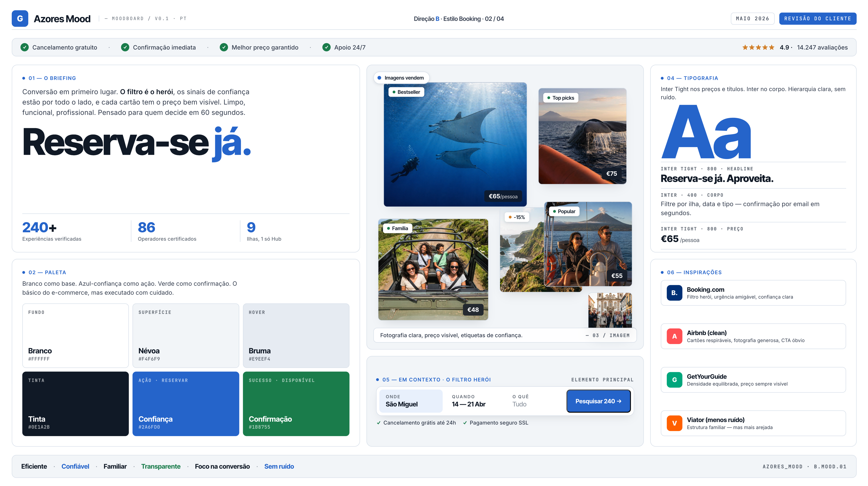868x486 pixels.
Task: Click the -15% discount tag
Action: [517, 217]
